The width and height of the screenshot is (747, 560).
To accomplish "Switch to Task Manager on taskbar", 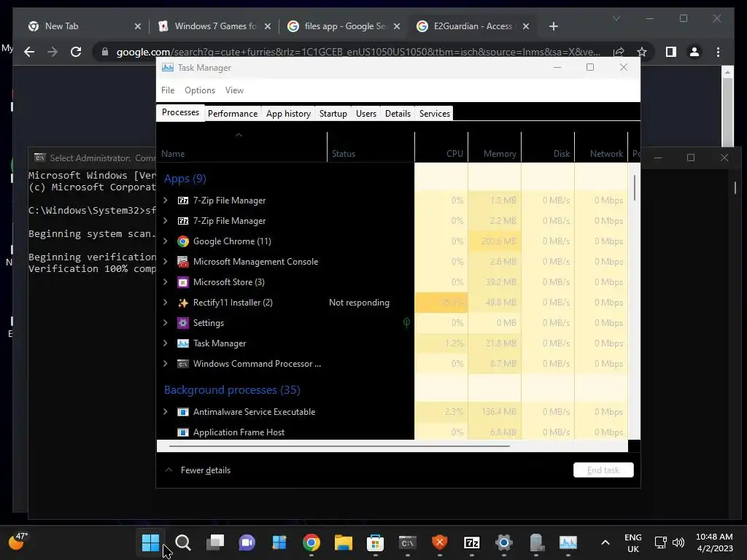I will click(568, 542).
